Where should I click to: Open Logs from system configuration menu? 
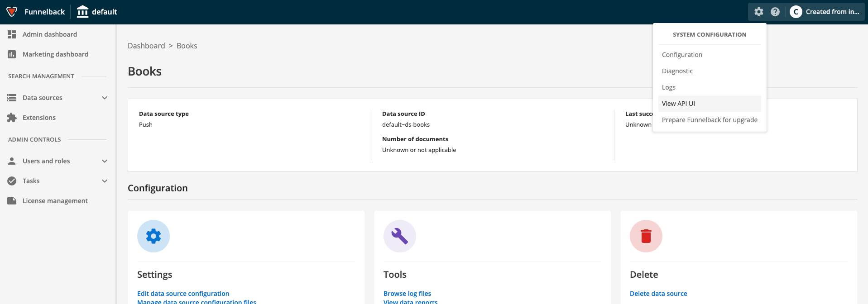[x=669, y=87]
